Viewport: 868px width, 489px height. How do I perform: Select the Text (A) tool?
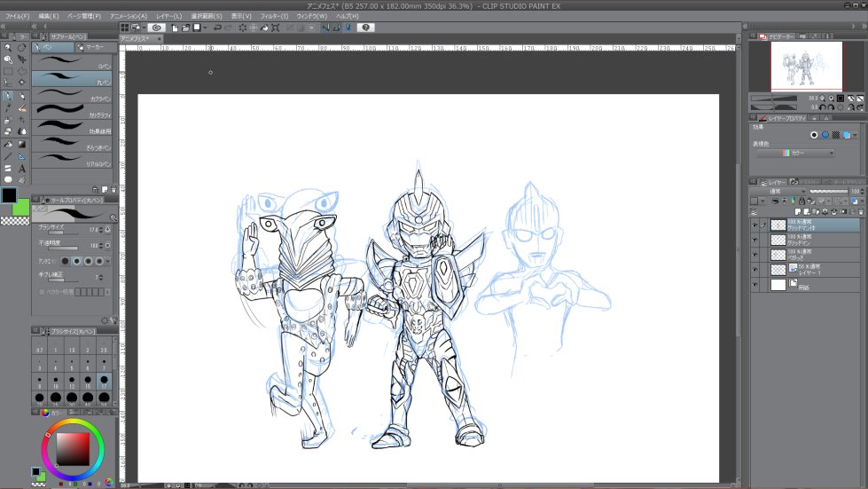(21, 169)
